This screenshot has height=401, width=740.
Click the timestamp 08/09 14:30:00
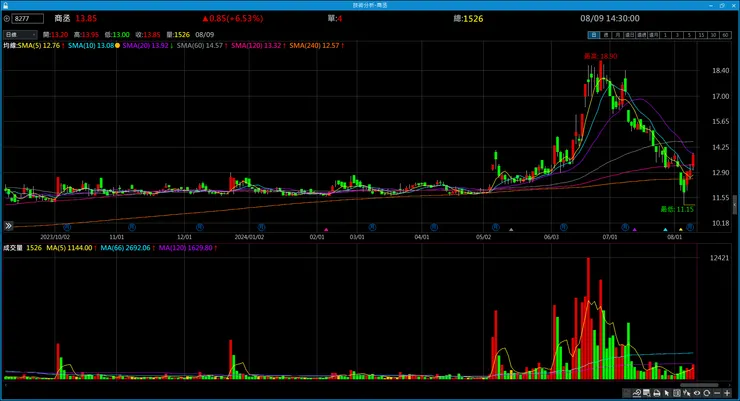point(610,18)
